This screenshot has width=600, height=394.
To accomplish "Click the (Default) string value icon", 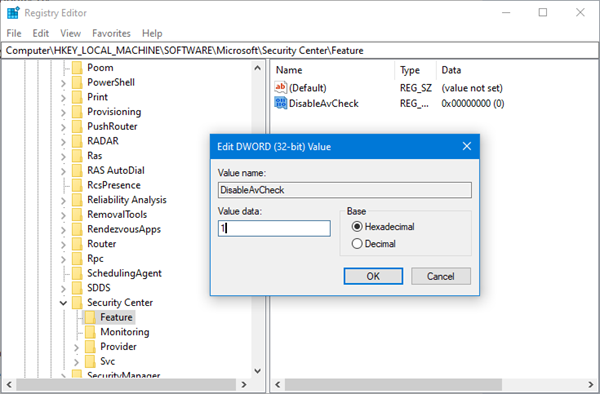I will point(280,88).
